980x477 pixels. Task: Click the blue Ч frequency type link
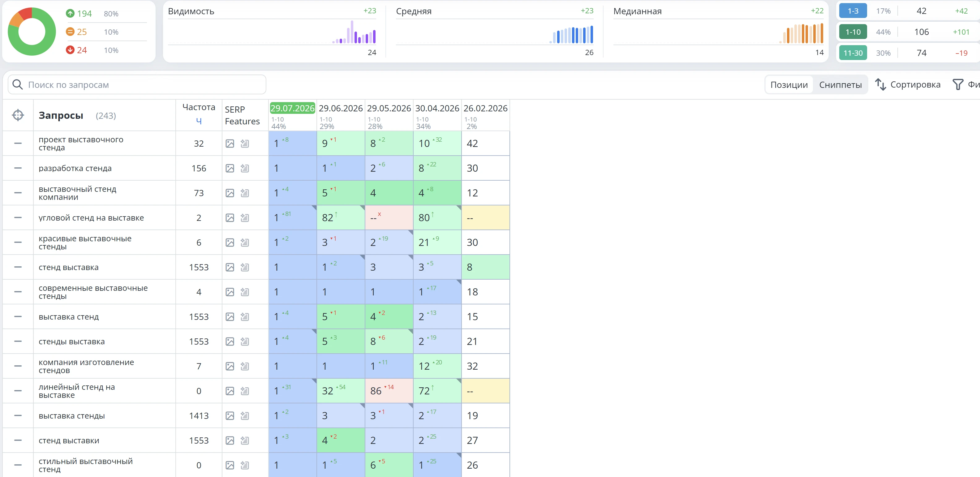click(x=199, y=121)
